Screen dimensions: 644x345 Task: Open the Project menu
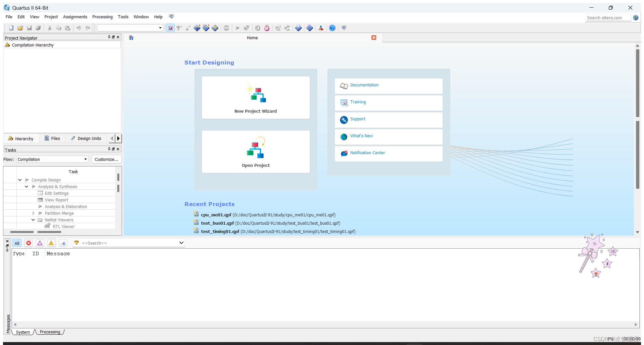51,17
